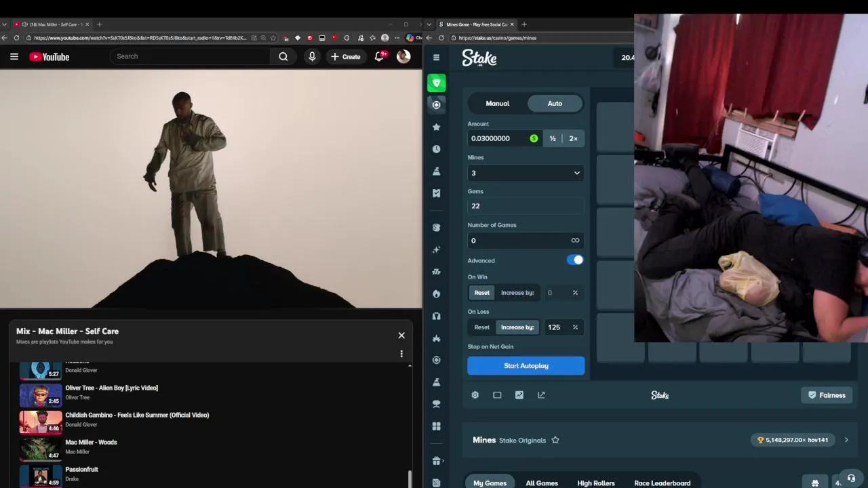Click Start Autoplay button
The height and width of the screenshot is (488, 868).
click(526, 366)
